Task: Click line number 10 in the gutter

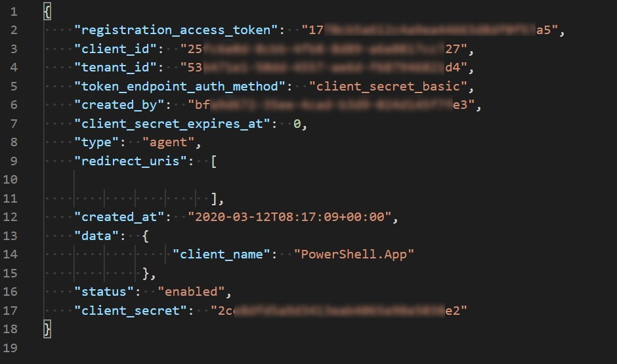Action: click(x=11, y=180)
